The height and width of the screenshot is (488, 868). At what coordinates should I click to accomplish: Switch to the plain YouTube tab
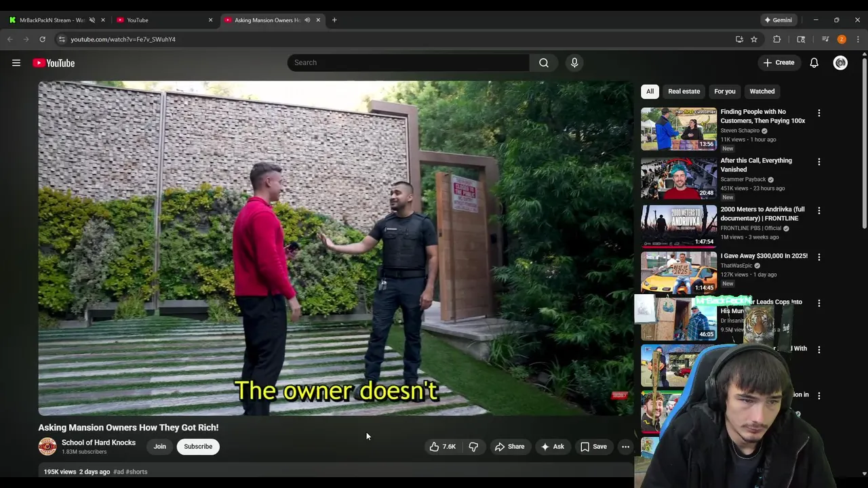[163, 20]
